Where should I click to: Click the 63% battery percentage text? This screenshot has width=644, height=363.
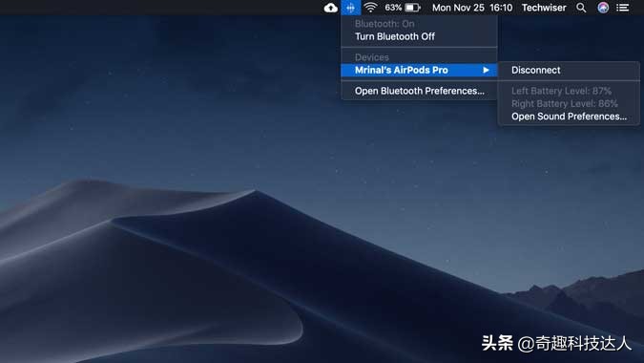pyautogui.click(x=393, y=8)
